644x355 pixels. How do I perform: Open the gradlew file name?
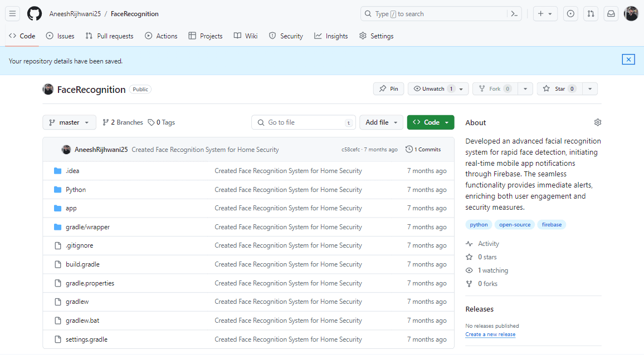coord(77,302)
